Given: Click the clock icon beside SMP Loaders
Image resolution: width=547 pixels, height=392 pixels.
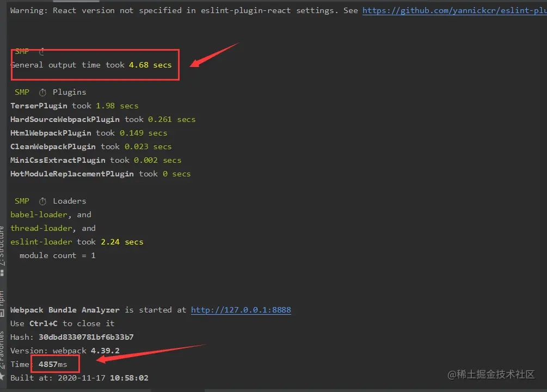Looking at the screenshot, I should [42, 201].
